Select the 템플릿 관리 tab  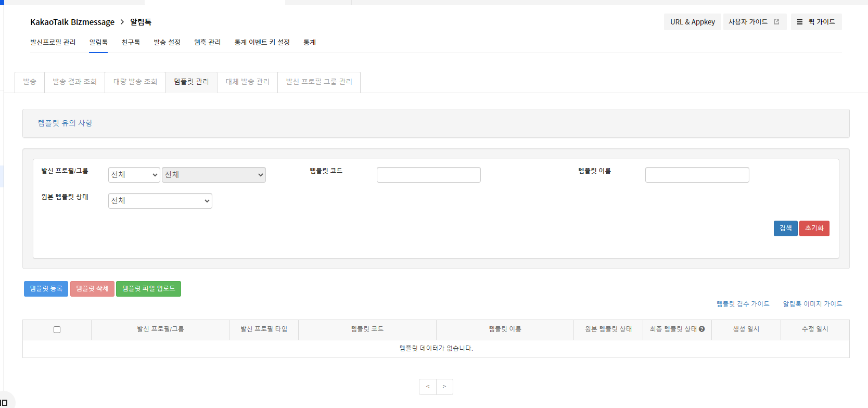192,82
